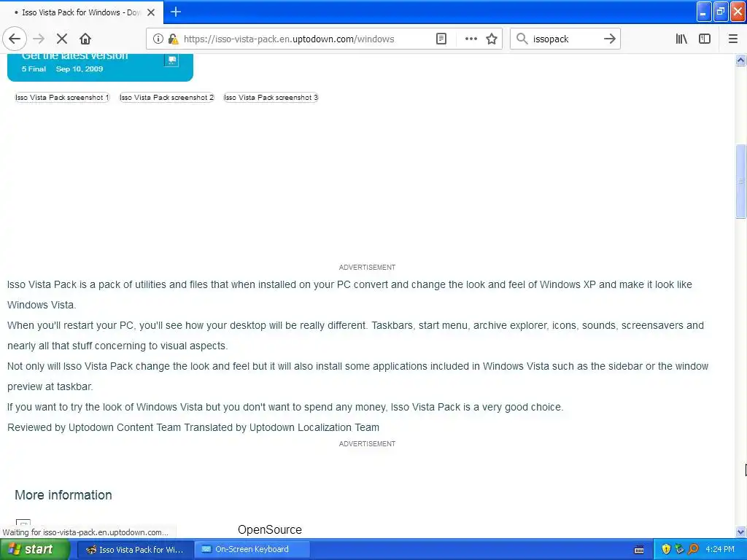
Task: Open Isso Vista Pack screenshot 2
Action: 166,97
